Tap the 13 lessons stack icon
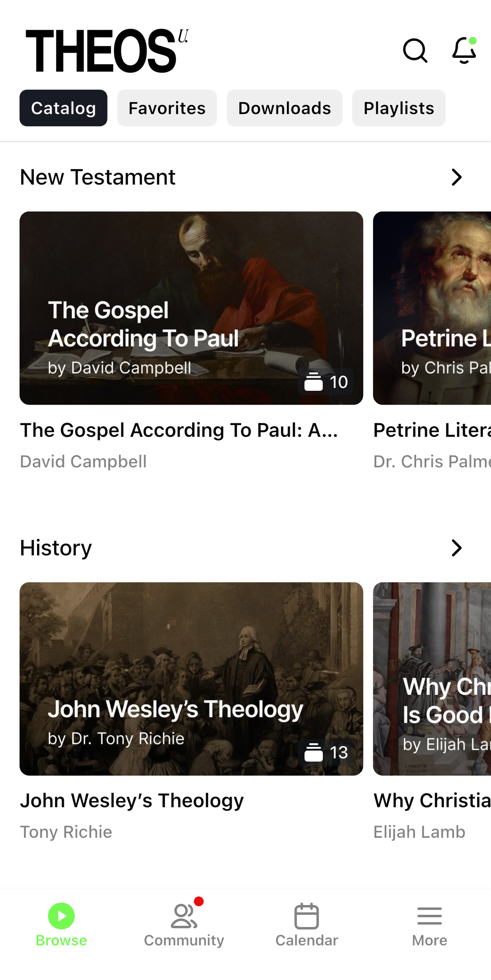Image resolution: width=491 pixels, height=980 pixels. coord(313,753)
